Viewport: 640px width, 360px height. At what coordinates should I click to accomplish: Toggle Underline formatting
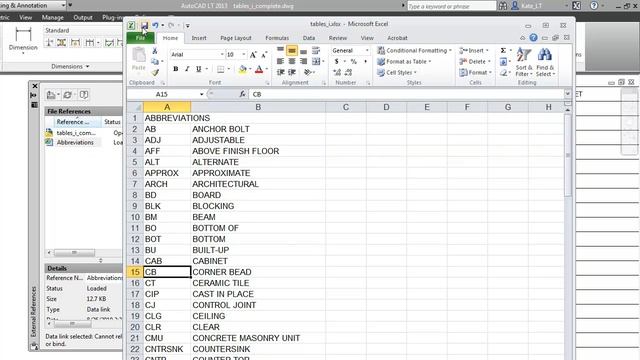198,69
